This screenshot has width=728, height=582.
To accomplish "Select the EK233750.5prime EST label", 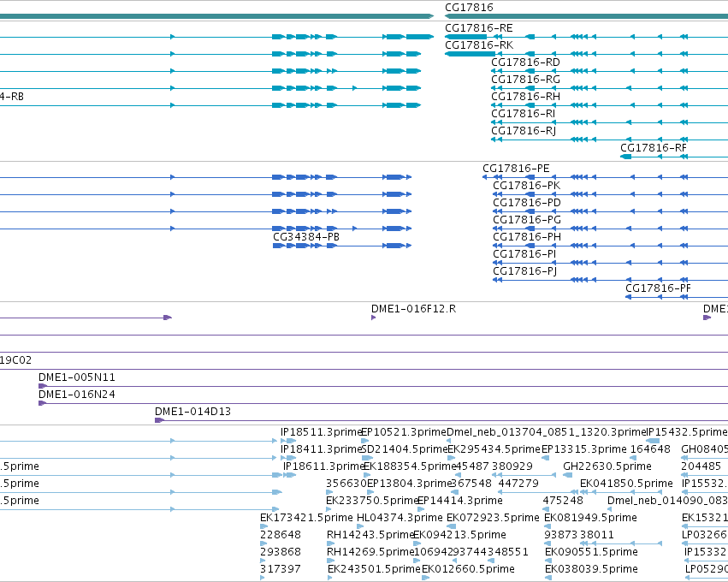I will pyautogui.click(x=372, y=501).
